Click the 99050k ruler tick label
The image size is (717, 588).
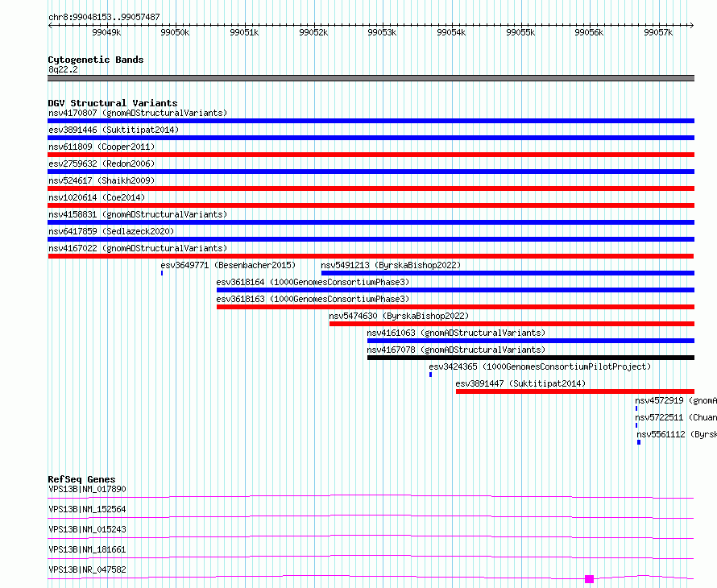tap(175, 32)
